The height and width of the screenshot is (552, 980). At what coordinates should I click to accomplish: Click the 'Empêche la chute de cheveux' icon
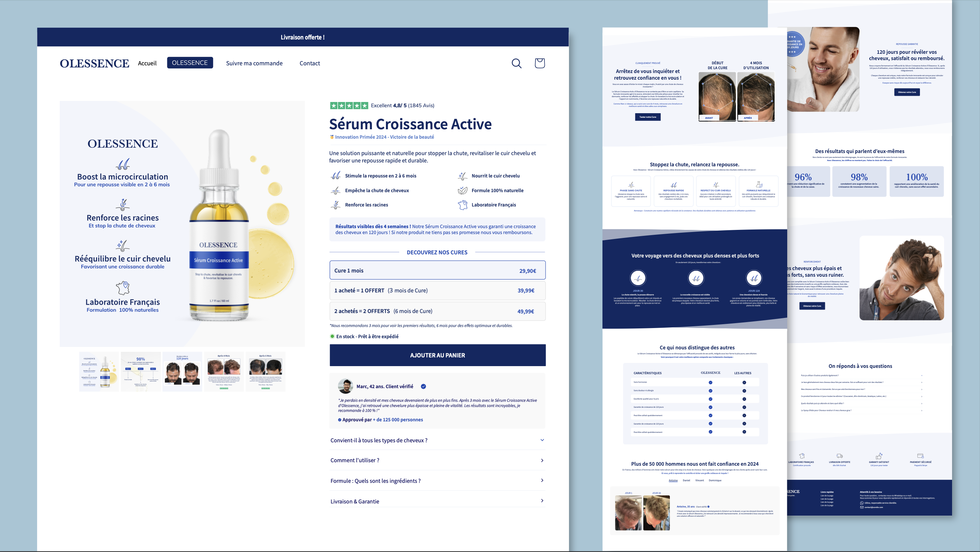[336, 190]
